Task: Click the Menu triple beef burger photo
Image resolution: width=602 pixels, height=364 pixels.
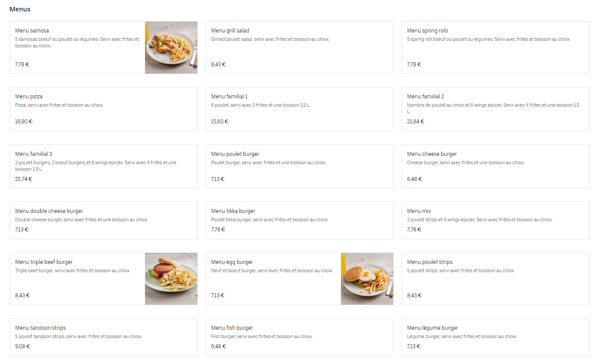Action: (x=171, y=279)
